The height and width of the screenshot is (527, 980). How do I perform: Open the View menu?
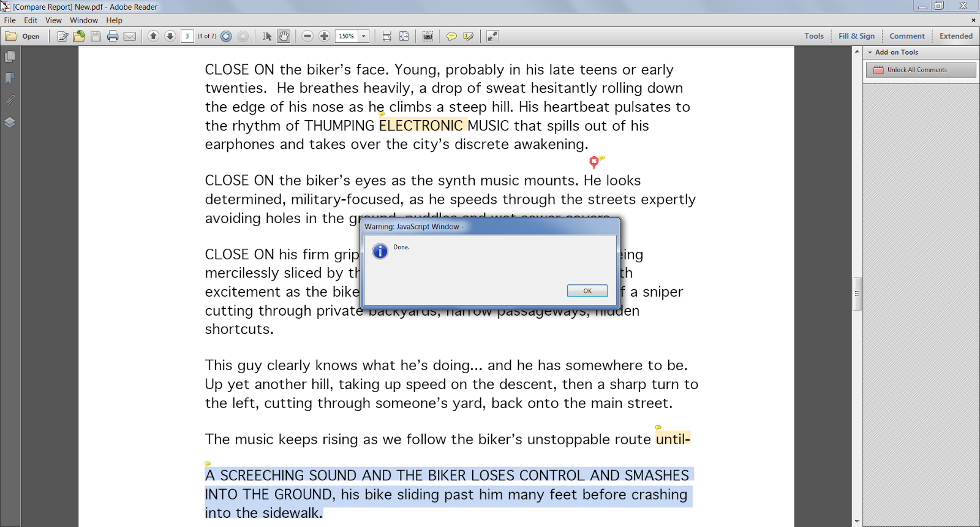click(x=53, y=20)
